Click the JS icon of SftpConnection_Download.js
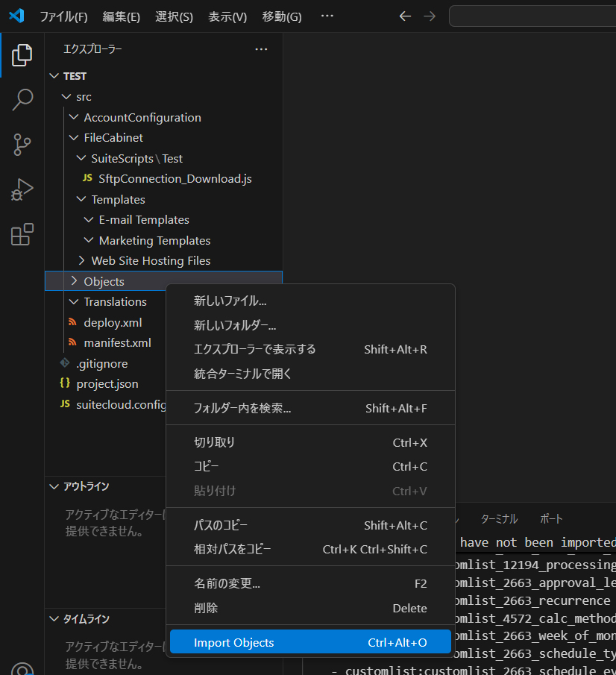 87,178
